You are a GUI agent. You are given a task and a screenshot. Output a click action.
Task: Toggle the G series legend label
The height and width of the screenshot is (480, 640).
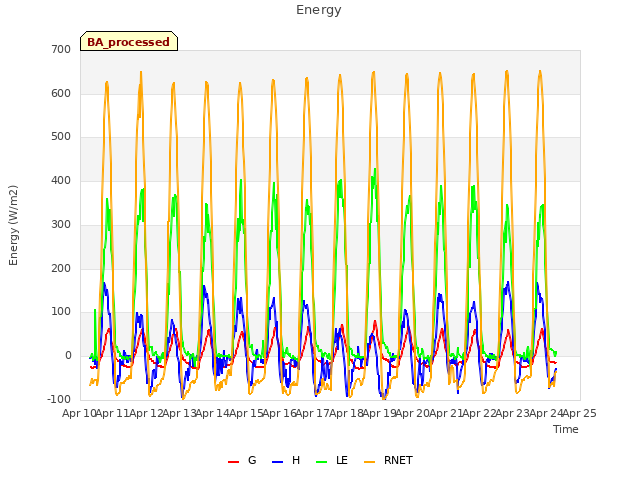(x=252, y=460)
